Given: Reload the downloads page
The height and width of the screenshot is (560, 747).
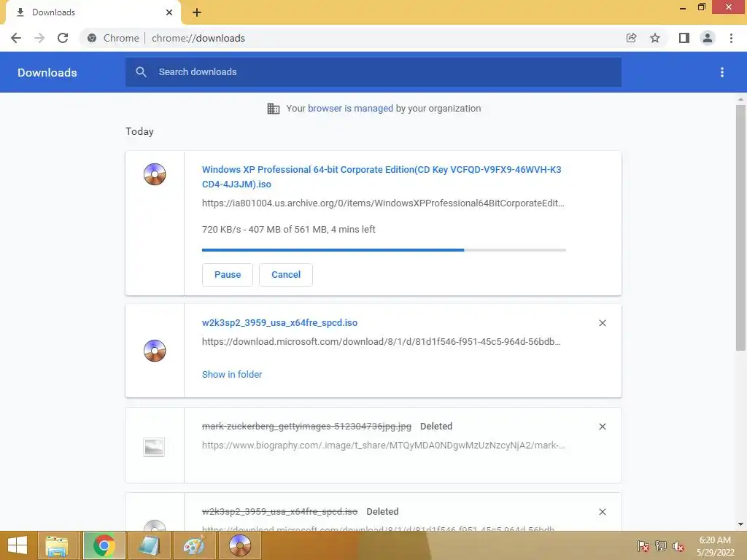Looking at the screenshot, I should [63, 38].
